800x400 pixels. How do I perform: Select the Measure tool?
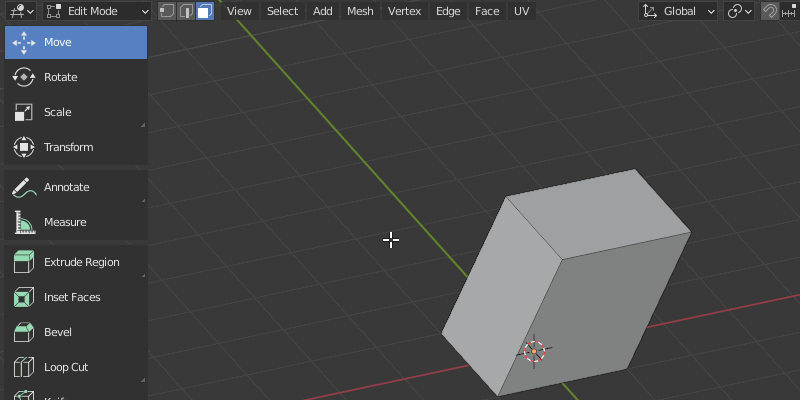tap(76, 222)
